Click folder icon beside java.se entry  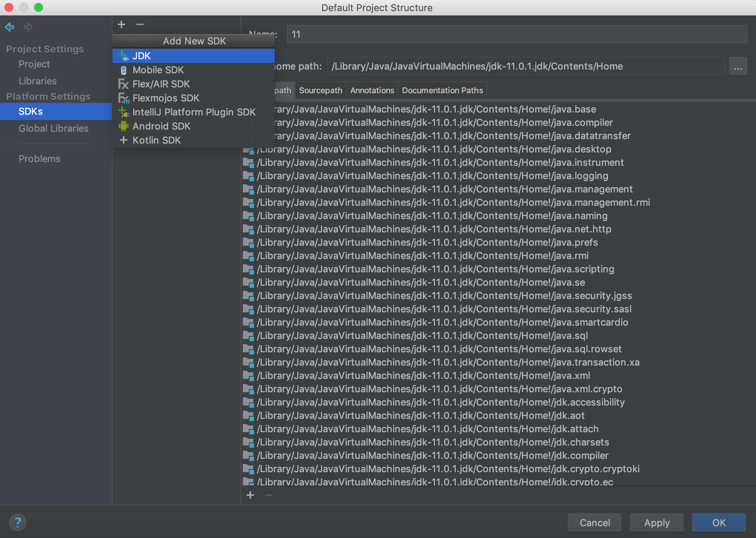click(248, 282)
